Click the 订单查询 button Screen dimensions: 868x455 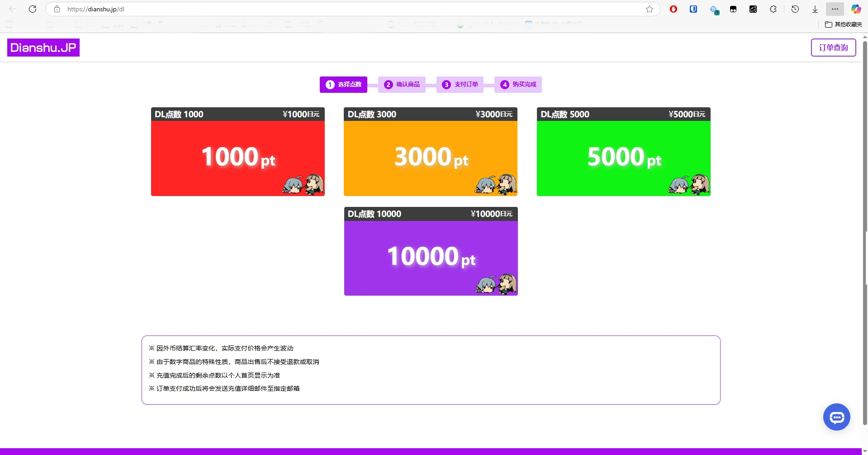pyautogui.click(x=833, y=48)
